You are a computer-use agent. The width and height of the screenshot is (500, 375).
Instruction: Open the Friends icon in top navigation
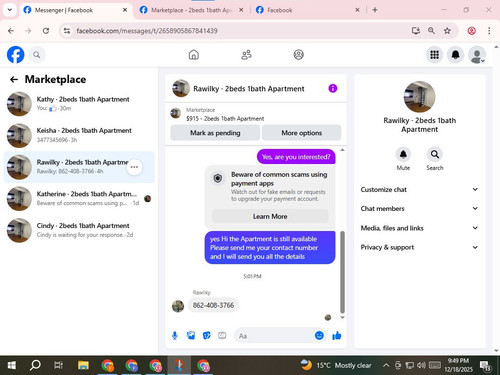pyautogui.click(x=246, y=55)
